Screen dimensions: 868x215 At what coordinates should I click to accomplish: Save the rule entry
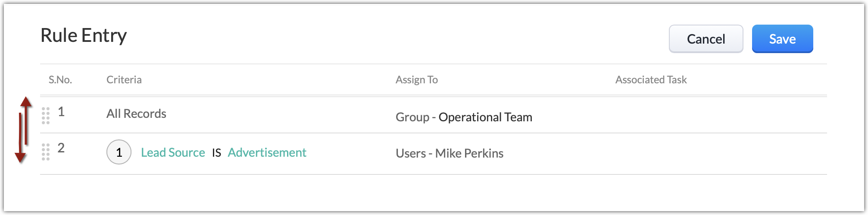tap(782, 39)
